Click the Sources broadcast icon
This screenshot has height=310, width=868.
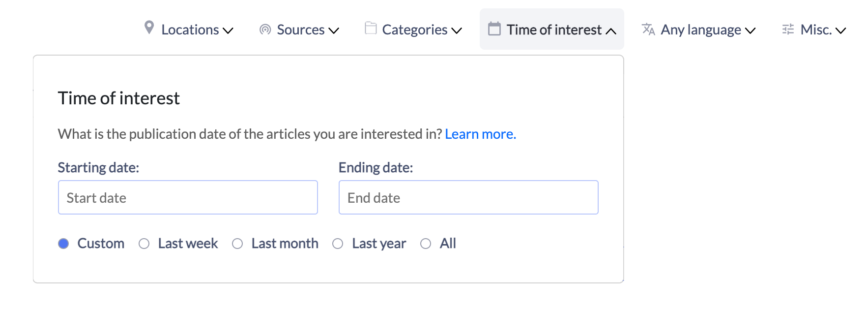(265, 30)
